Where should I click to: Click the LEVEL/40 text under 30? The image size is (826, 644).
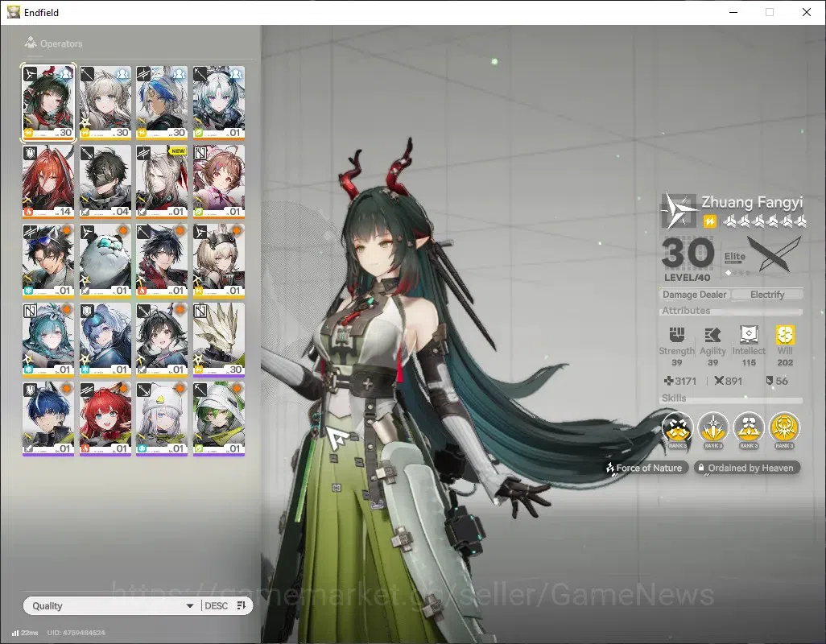coord(687,277)
